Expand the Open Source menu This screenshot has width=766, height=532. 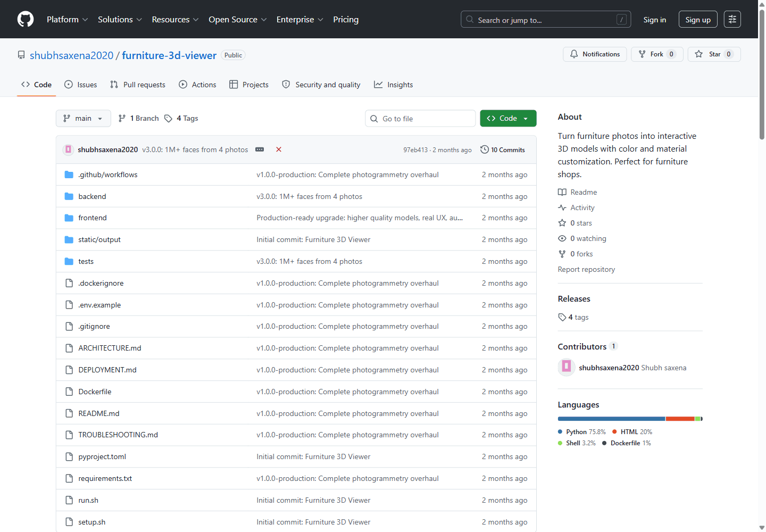tap(237, 19)
